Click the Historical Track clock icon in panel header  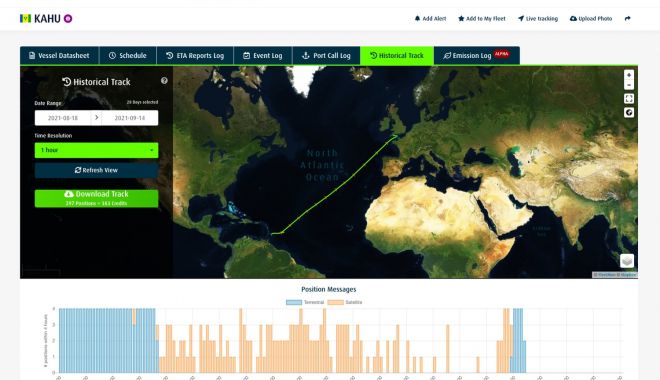coord(67,82)
